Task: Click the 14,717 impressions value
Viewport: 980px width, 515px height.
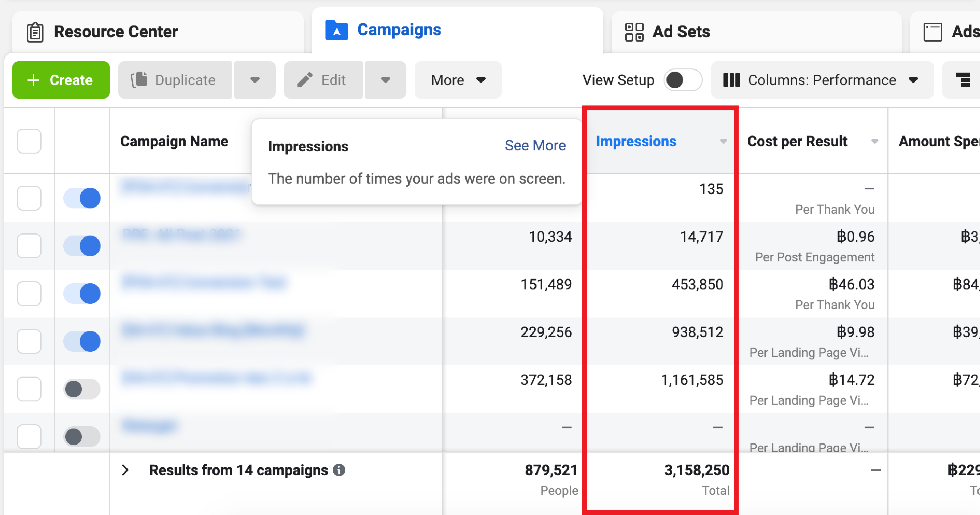Action: tap(702, 237)
